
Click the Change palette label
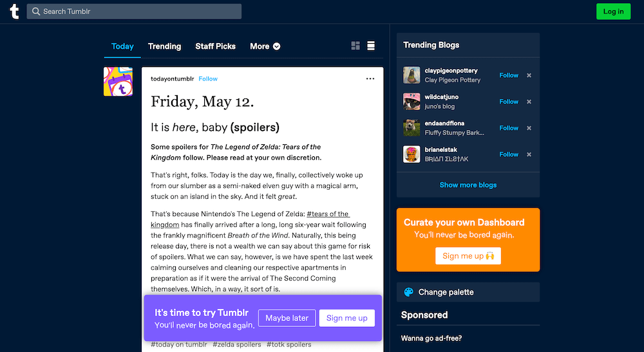(446, 292)
